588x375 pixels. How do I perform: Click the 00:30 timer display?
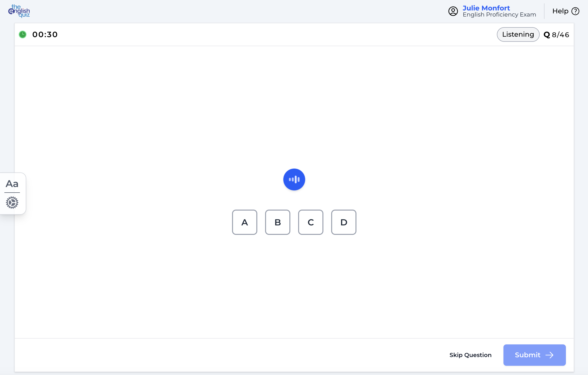[x=45, y=34]
